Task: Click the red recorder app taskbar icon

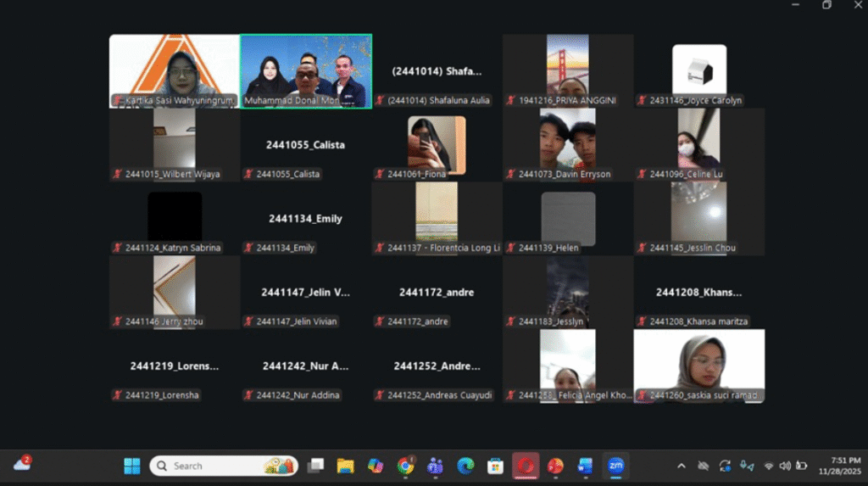Action: click(526, 466)
